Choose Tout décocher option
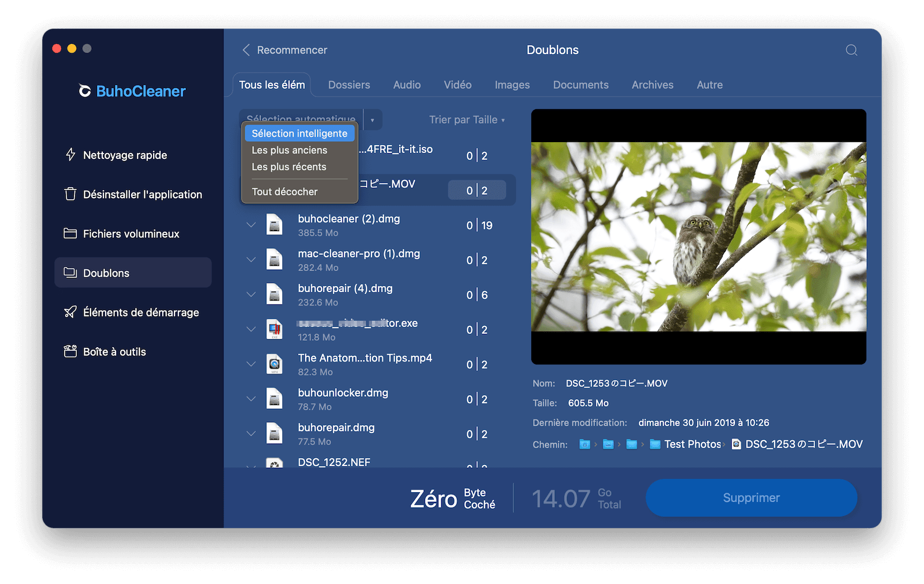The image size is (924, 584). pyautogui.click(x=285, y=192)
